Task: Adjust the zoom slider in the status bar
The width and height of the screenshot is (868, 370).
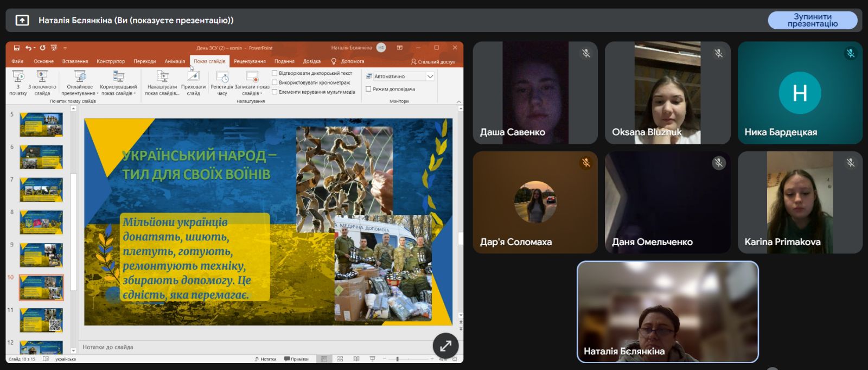Action: tap(397, 359)
